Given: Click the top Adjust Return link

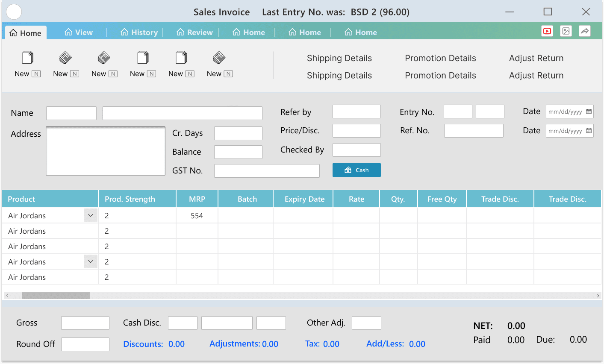Looking at the screenshot, I should coord(536,58).
